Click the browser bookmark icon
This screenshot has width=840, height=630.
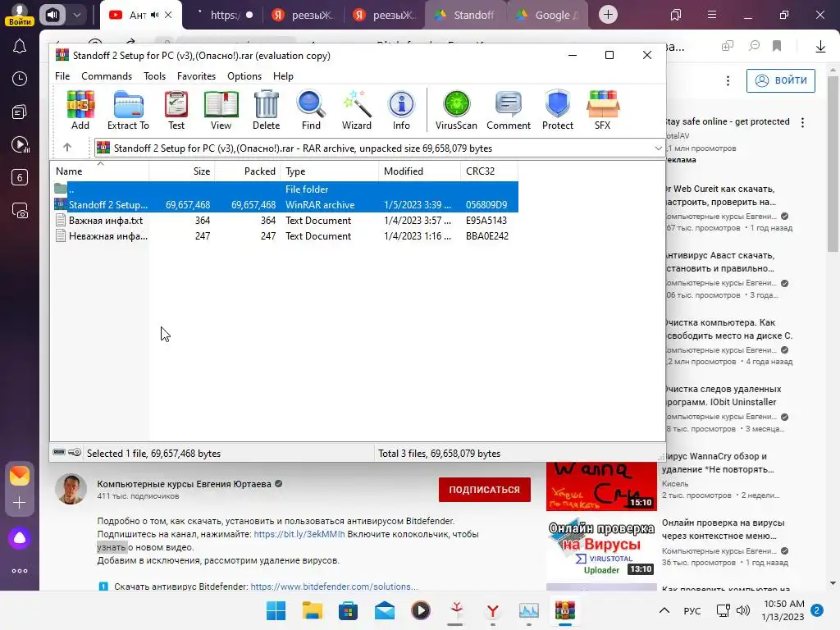[x=777, y=46]
